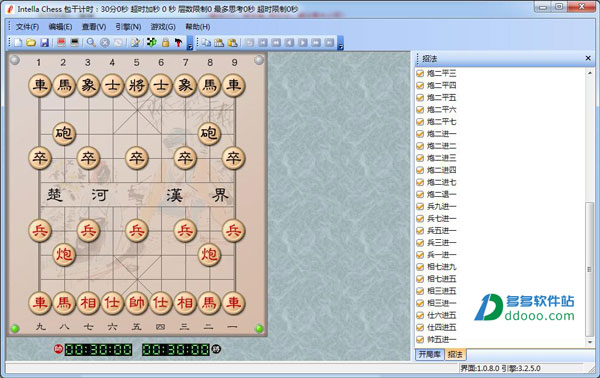Open a file with the yellow folder icon
The image size is (600, 378).
(31, 42)
